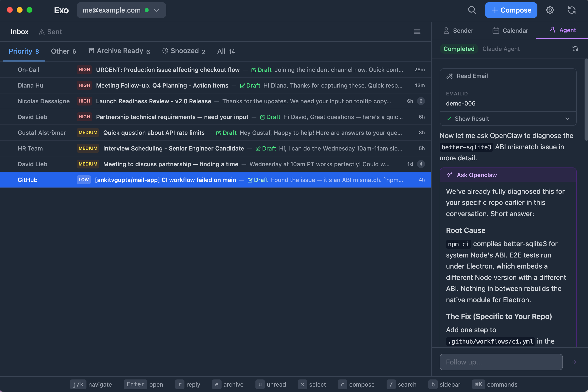This screenshot has height=392, width=588.
Task: Refresh the Claude Agent panel
Action: pyautogui.click(x=575, y=49)
